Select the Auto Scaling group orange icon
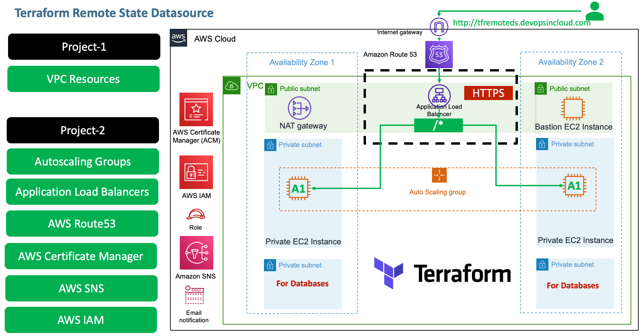644x336 pixels. pyautogui.click(x=439, y=175)
